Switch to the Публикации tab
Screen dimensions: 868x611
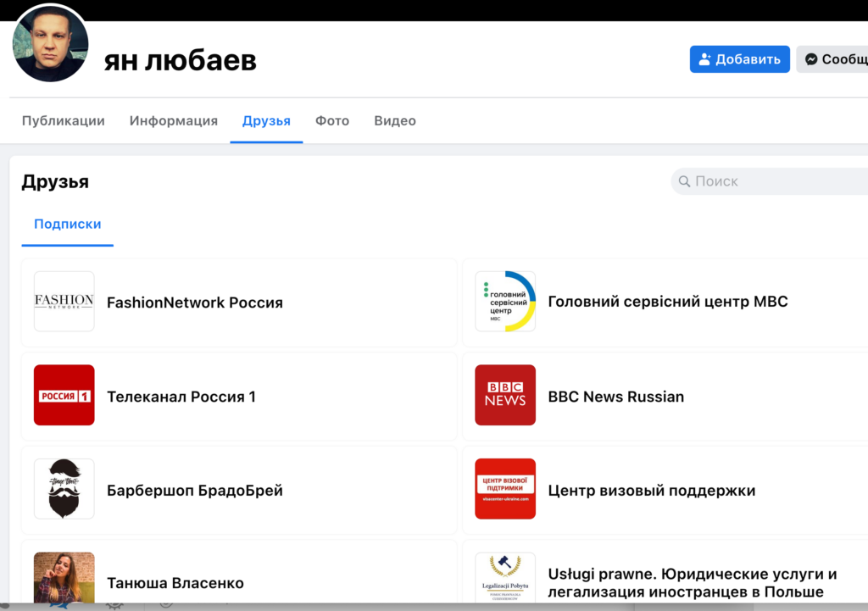(x=64, y=121)
